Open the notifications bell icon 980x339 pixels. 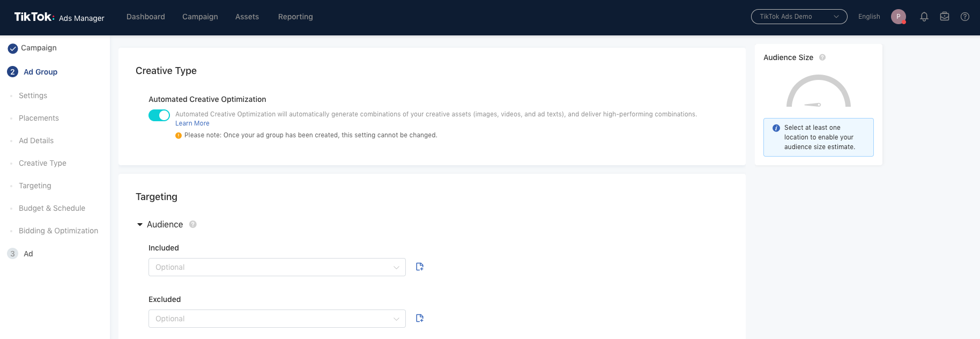pos(924,17)
